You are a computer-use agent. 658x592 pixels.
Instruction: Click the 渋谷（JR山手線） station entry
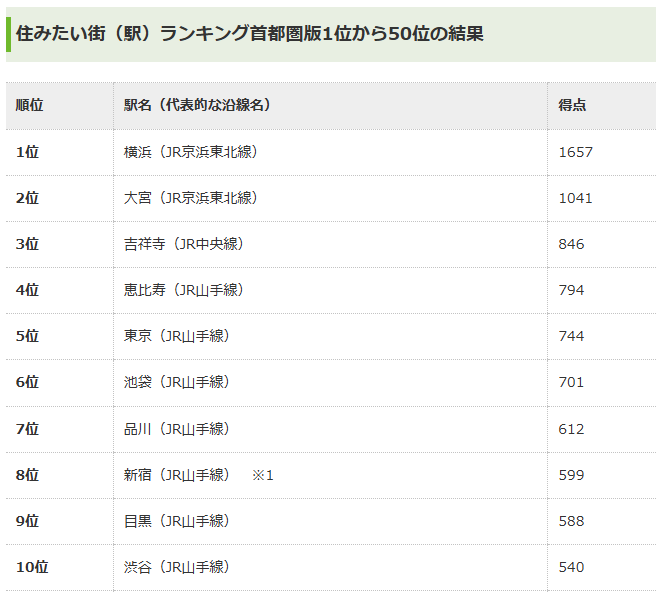[177, 567]
